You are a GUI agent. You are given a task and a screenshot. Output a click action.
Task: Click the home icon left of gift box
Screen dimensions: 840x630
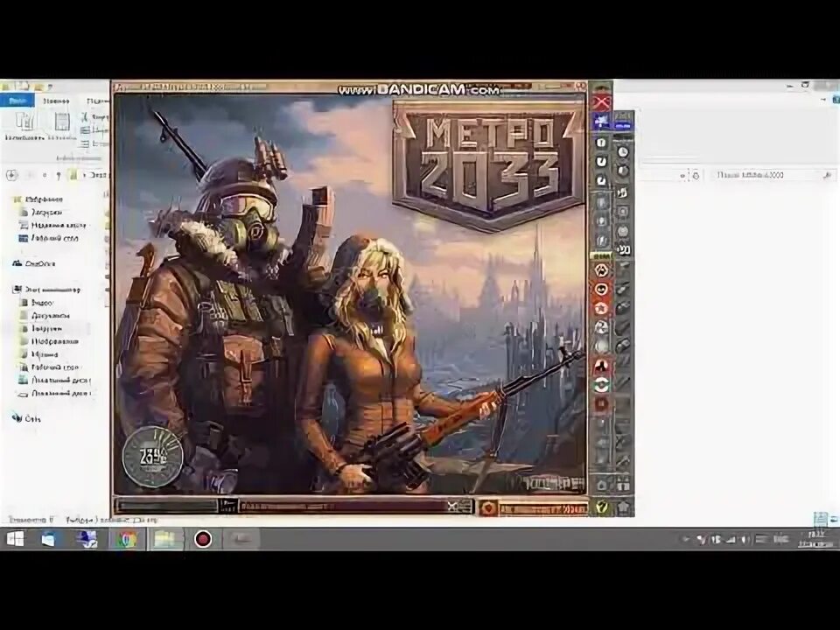coord(602,486)
